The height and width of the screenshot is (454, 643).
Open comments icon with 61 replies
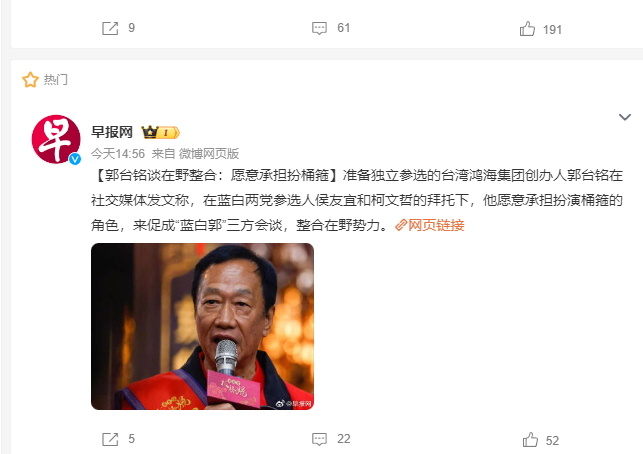319,28
